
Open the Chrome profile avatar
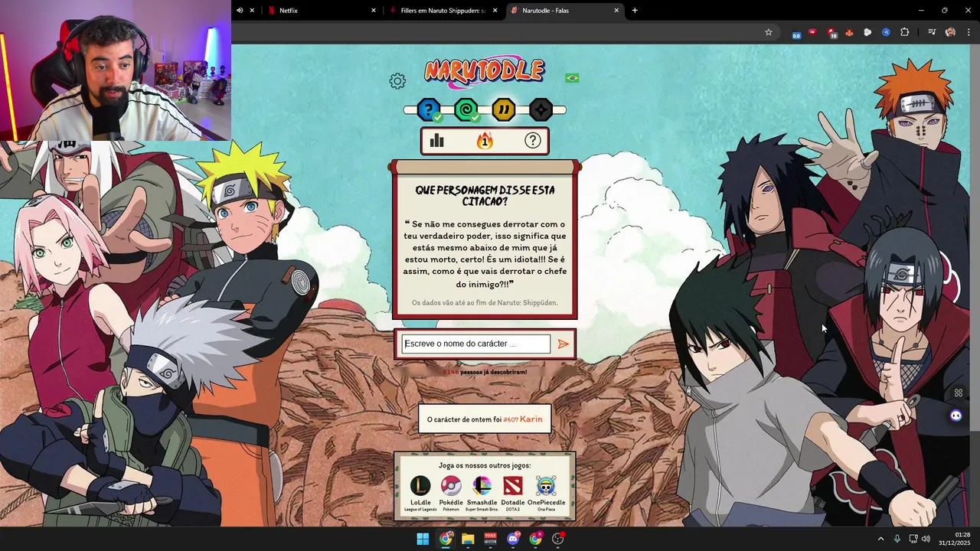(x=950, y=32)
